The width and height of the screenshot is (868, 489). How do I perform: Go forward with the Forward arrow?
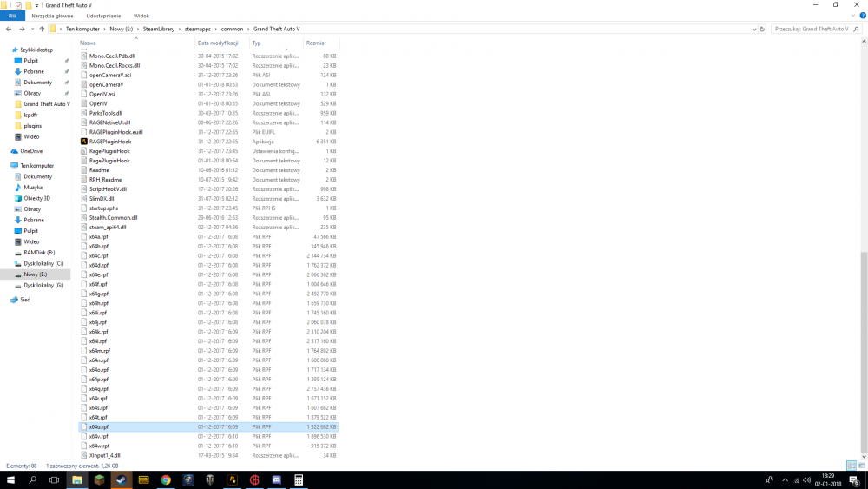click(22, 29)
